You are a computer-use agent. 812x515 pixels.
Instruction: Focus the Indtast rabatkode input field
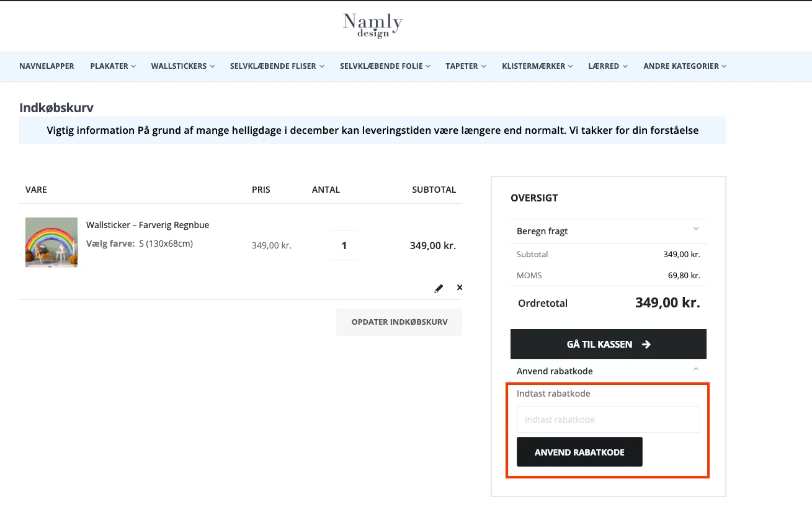click(608, 420)
